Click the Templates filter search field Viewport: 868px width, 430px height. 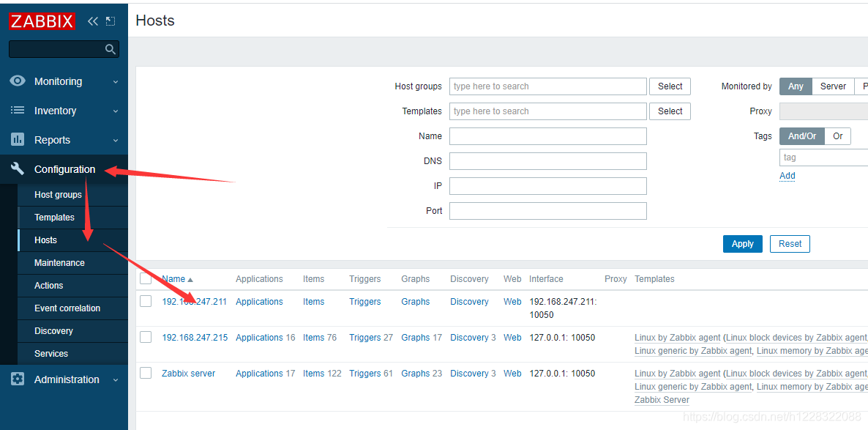coord(548,111)
